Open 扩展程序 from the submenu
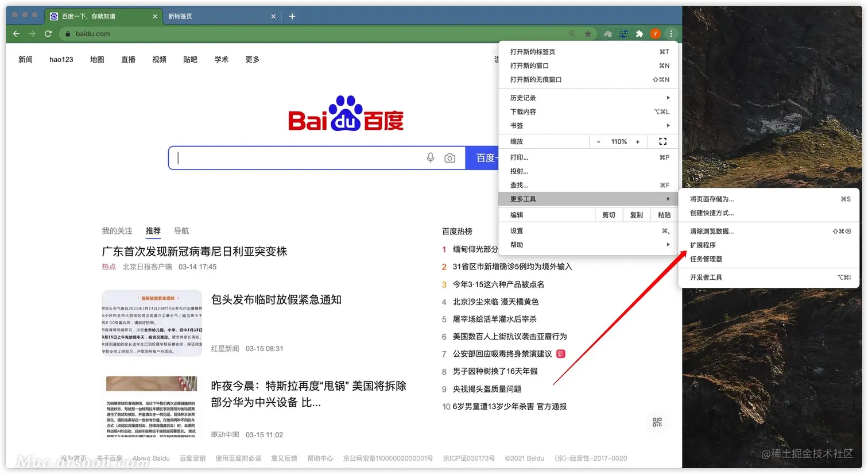 (769, 245)
